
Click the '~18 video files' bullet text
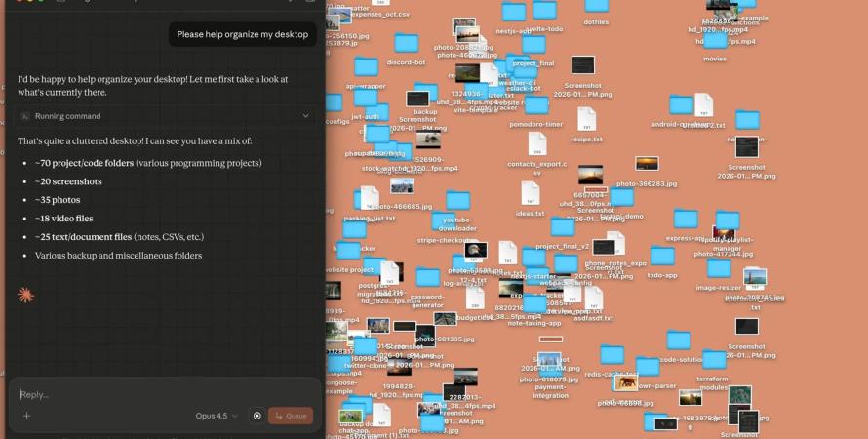click(64, 219)
